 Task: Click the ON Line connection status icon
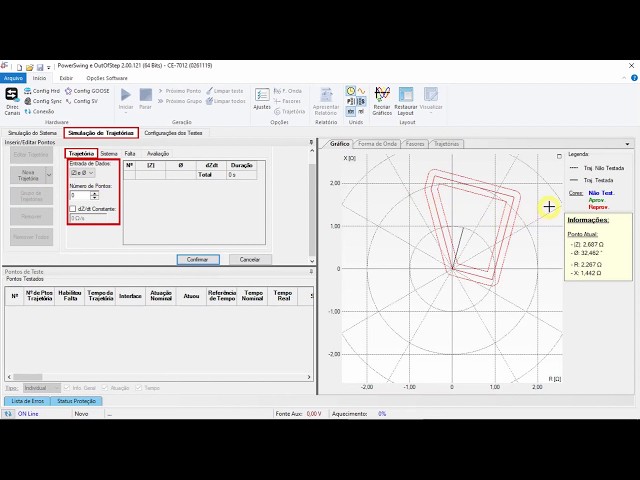pos(8,414)
